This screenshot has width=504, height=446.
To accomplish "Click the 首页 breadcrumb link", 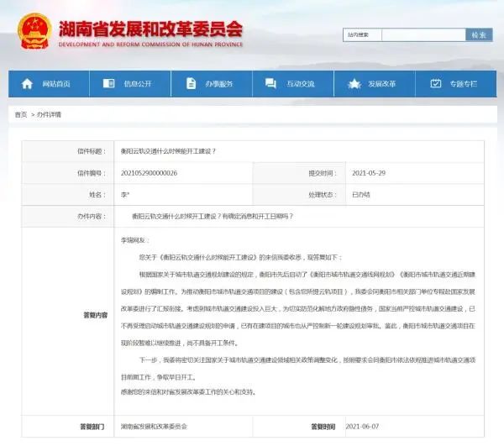I will (21, 114).
